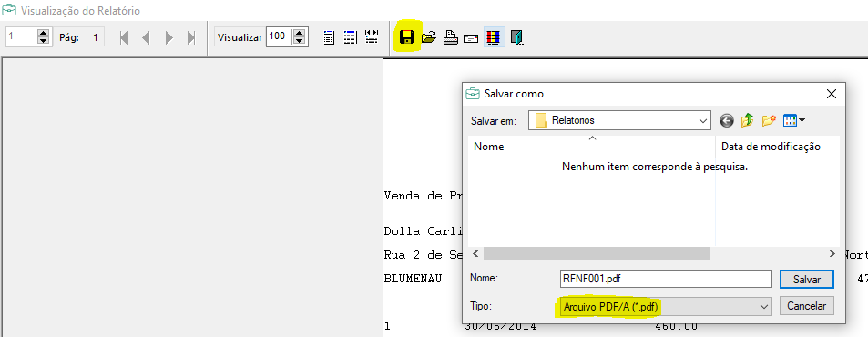868x337 pixels.
Task: Click the Cancelar button
Action: (807, 305)
